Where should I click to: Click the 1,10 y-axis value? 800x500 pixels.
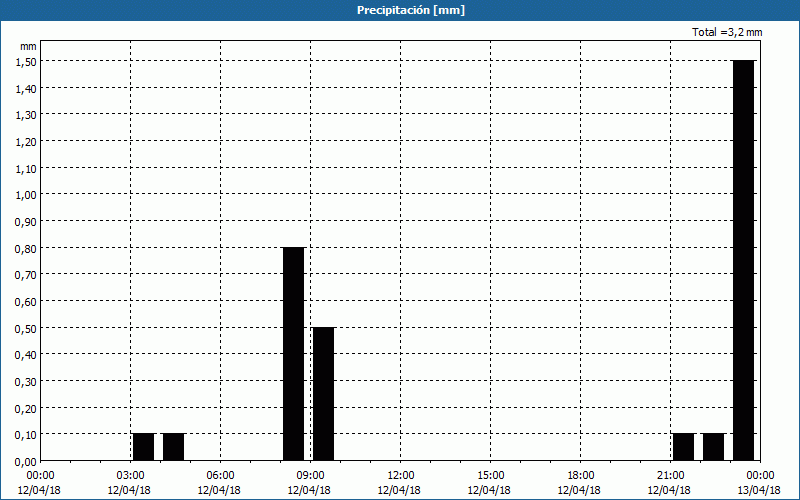(26, 168)
